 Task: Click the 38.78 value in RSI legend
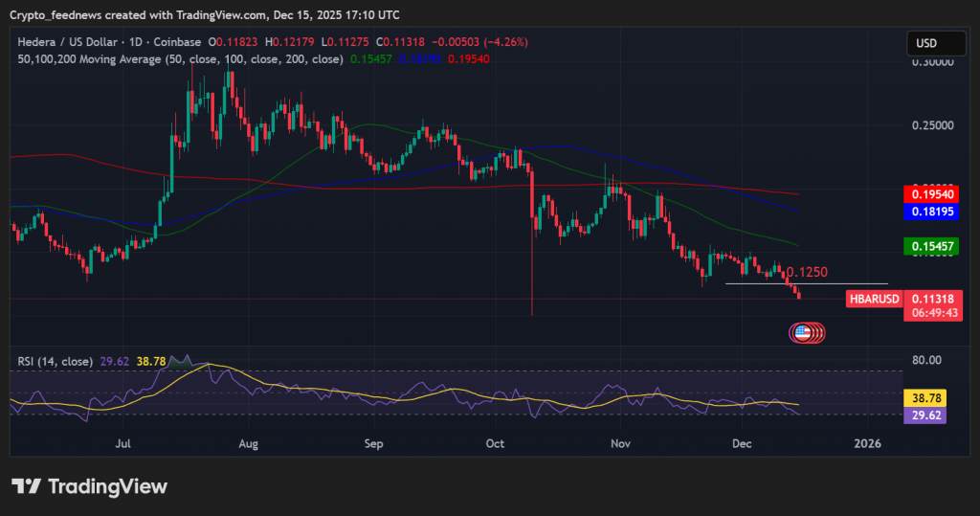151,362
